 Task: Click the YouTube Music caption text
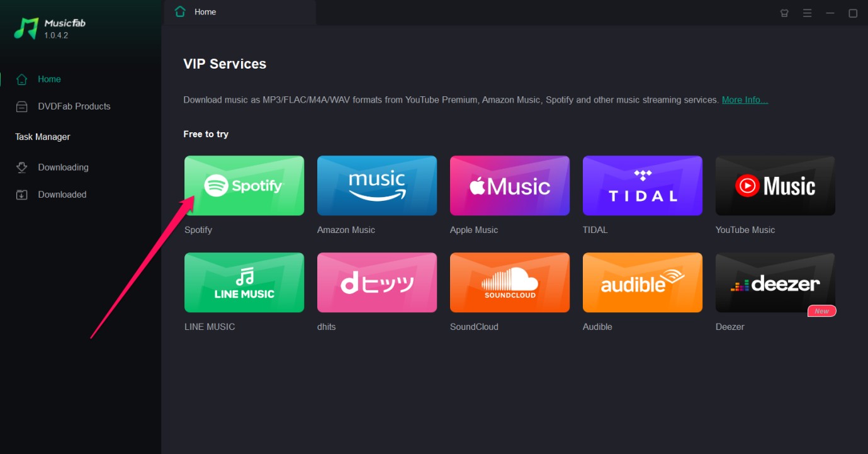(745, 230)
